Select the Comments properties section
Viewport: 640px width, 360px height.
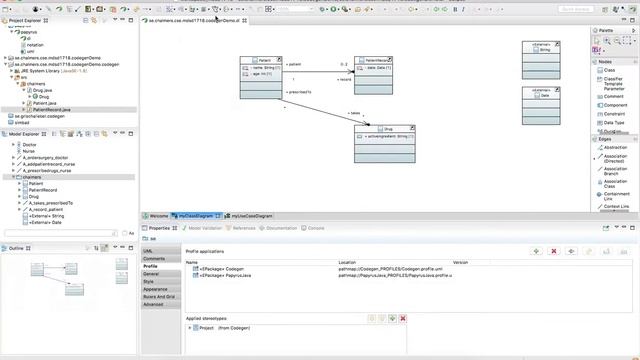coord(161,259)
